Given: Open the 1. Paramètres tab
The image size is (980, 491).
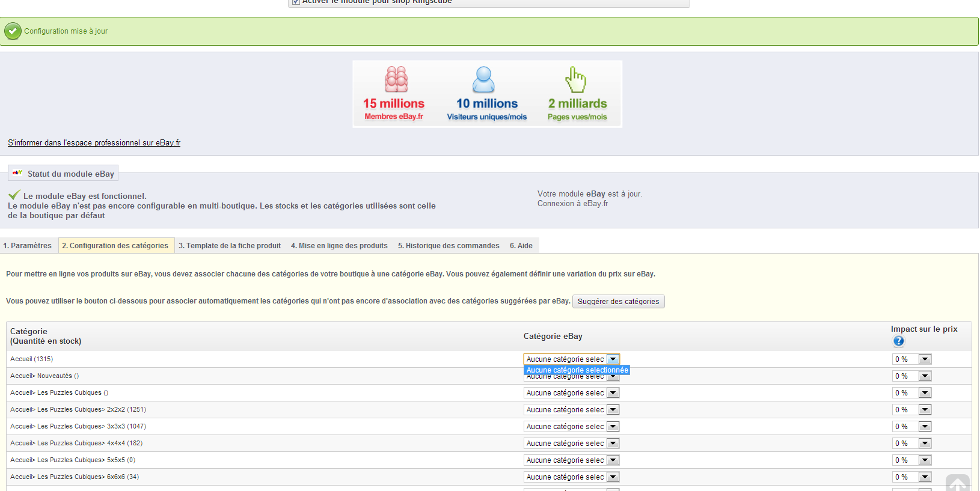Looking at the screenshot, I should click(x=28, y=246).
